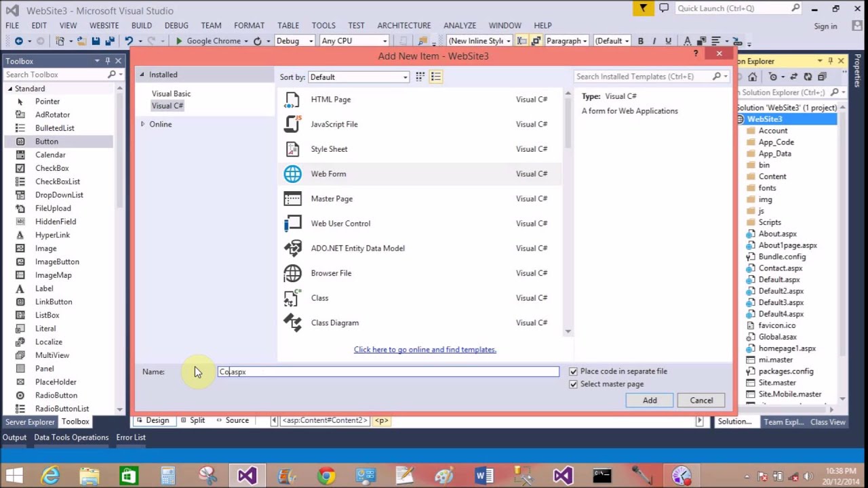Pick the Class Diagram template icon
Viewport: 868px width, 488px height.
coord(292,323)
